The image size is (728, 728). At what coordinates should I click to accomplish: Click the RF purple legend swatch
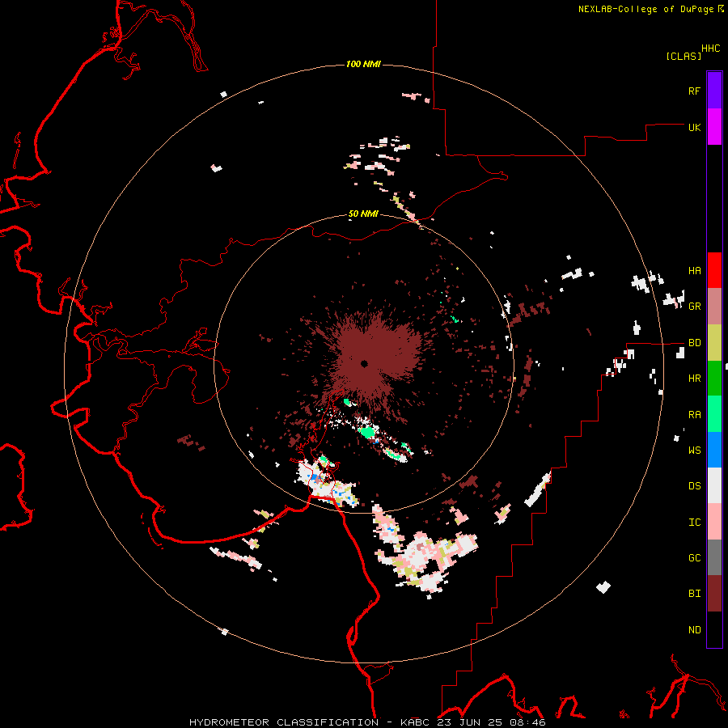[714, 91]
